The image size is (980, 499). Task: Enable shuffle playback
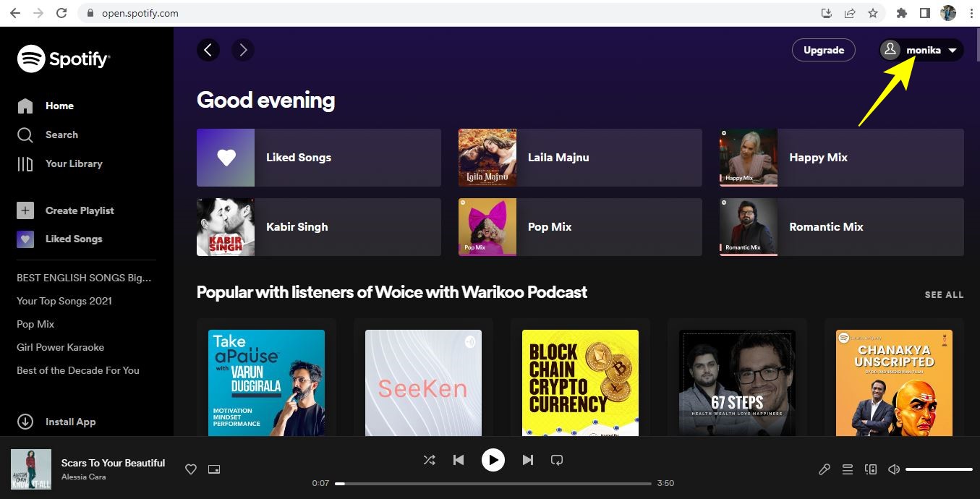coord(429,459)
